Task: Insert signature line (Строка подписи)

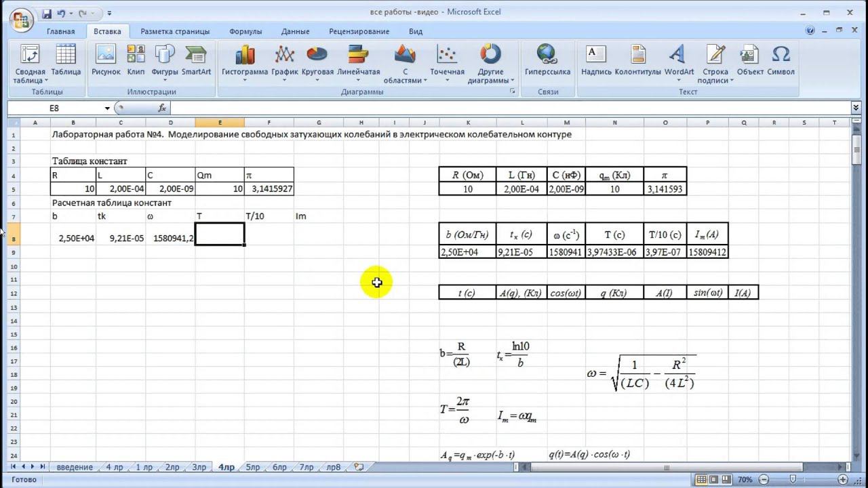Action: click(x=715, y=64)
